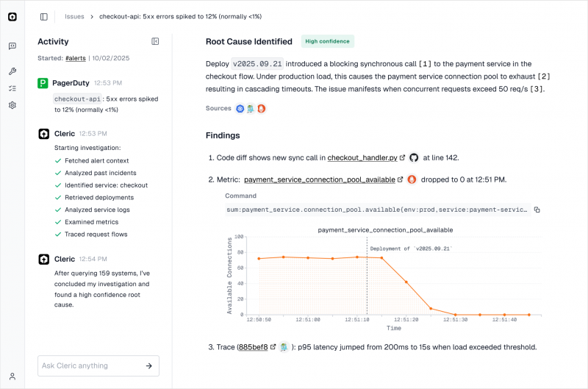The image size is (588, 389).
Task: Toggle the sidebar panel icon in the header
Action: click(44, 16)
